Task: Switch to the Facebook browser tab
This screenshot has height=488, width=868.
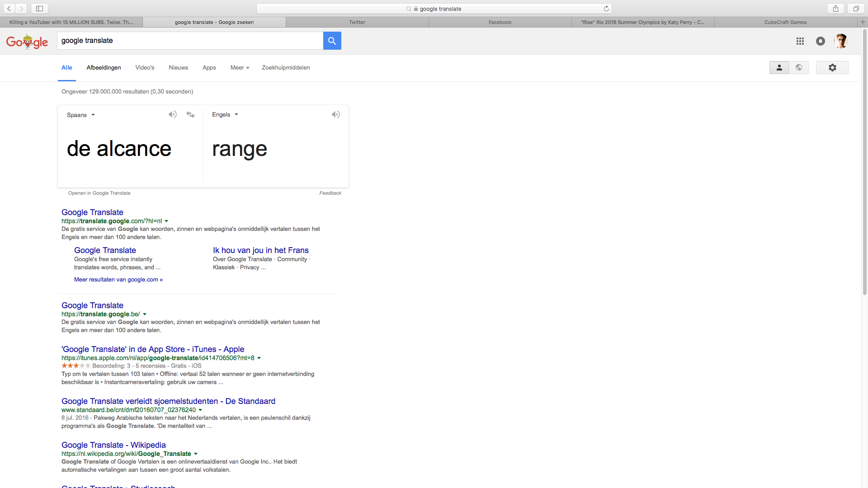Action: click(500, 22)
